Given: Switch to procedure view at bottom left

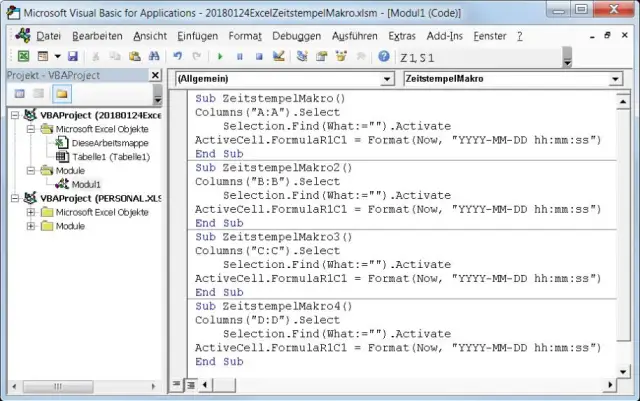Looking at the screenshot, I should click(177, 384).
